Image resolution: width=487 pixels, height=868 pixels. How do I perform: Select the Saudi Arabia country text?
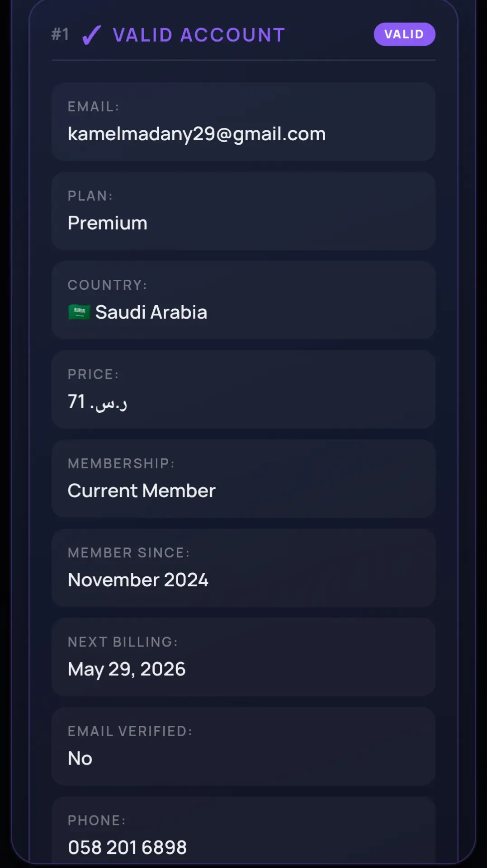(x=151, y=312)
